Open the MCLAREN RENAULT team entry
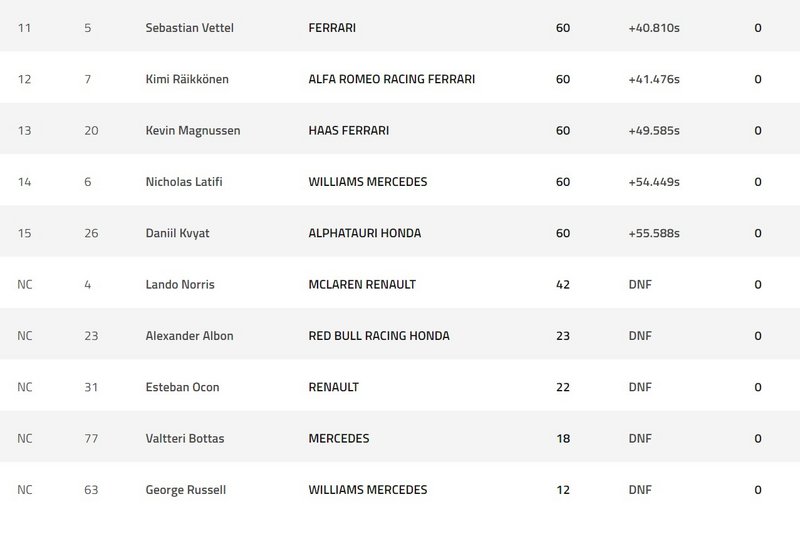Image resolution: width=800 pixels, height=534 pixels. (x=362, y=285)
